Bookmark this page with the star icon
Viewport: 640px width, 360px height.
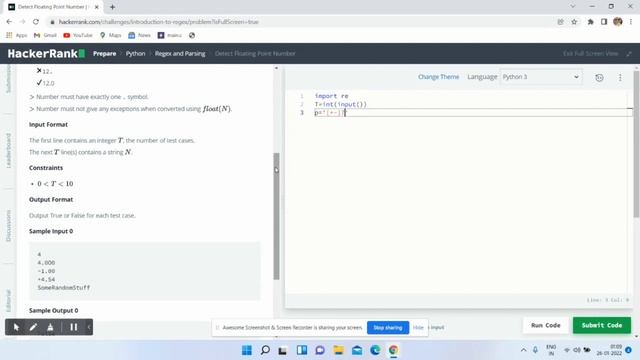[x=574, y=22]
